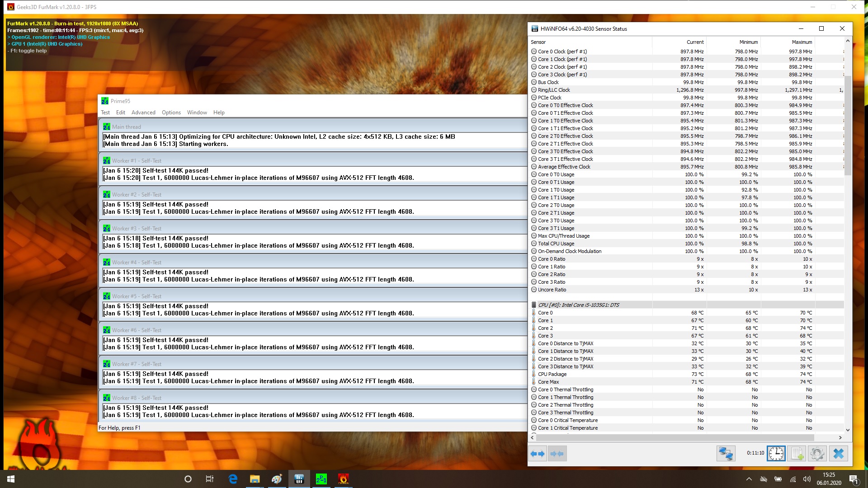Screen dimensions: 868x488
Task: Click HWiNFO vertical scrollbar down arrow
Action: pyautogui.click(x=848, y=430)
